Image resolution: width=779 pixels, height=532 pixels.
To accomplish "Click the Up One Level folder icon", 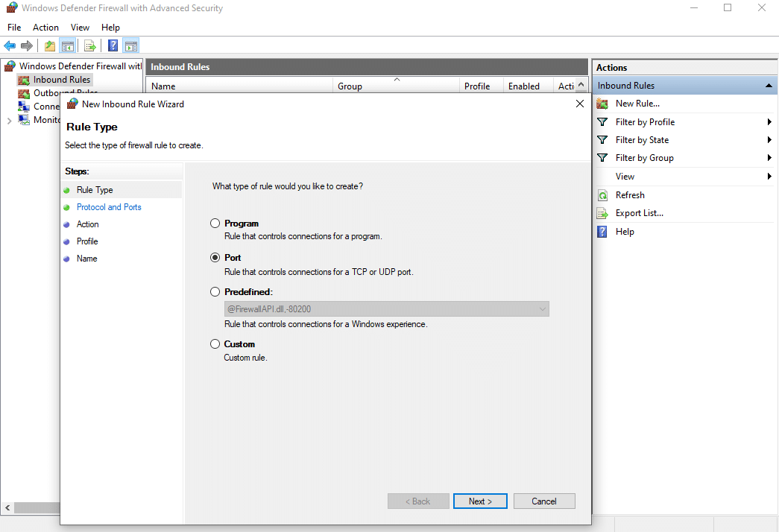I will pyautogui.click(x=49, y=46).
